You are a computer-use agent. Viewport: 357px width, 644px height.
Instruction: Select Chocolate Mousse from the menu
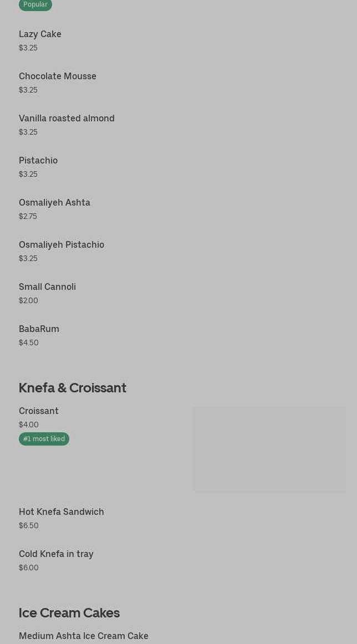click(x=58, y=76)
